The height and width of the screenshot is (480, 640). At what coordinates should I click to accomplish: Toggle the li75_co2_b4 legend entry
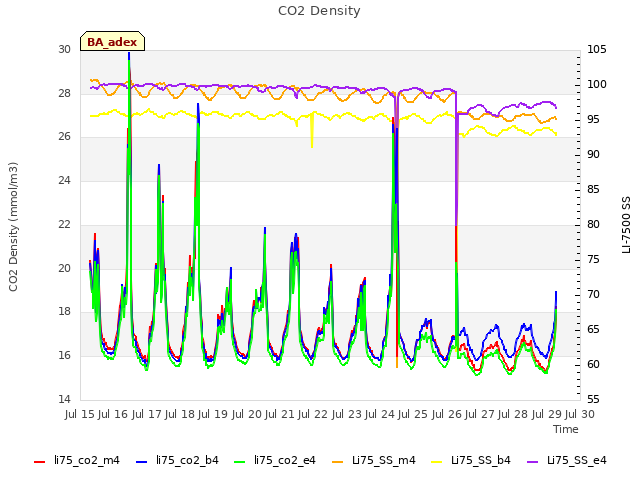tap(177, 460)
